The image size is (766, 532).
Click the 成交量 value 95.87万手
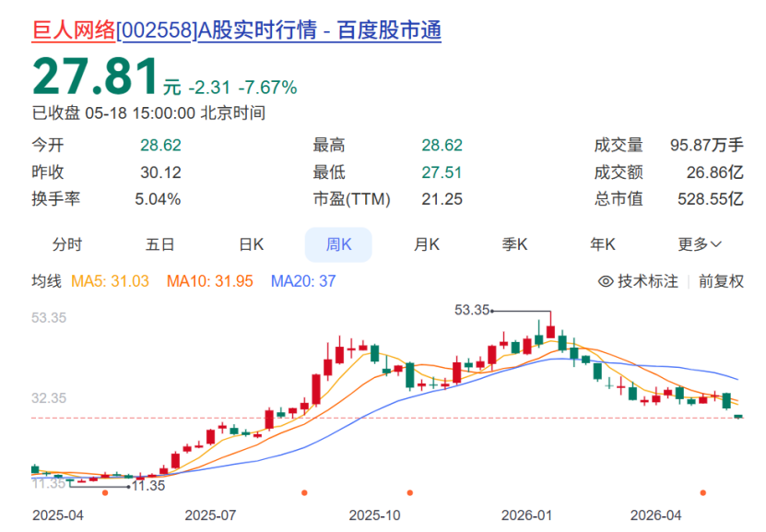tap(707, 145)
